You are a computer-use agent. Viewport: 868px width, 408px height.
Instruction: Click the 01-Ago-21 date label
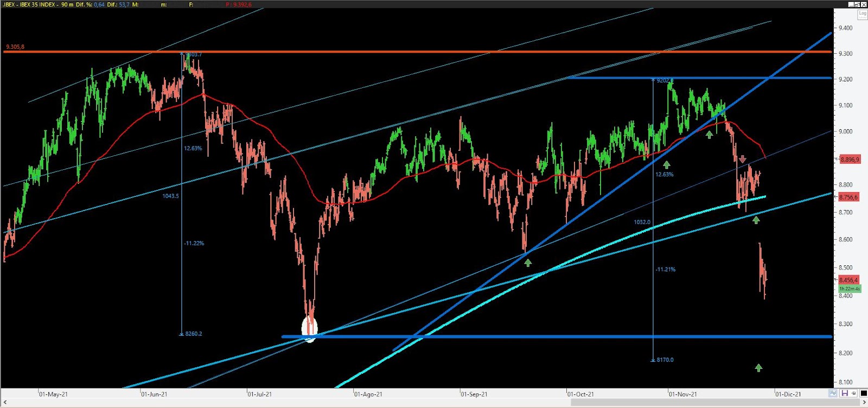(x=368, y=394)
